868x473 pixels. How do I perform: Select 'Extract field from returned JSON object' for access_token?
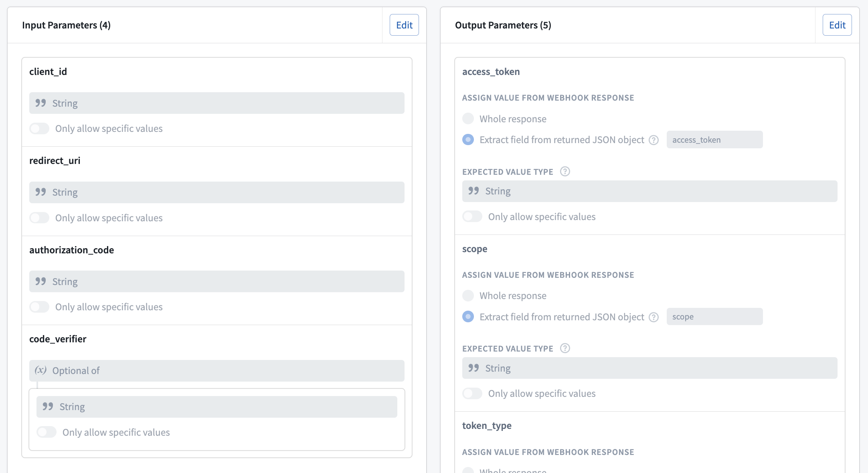pyautogui.click(x=468, y=139)
